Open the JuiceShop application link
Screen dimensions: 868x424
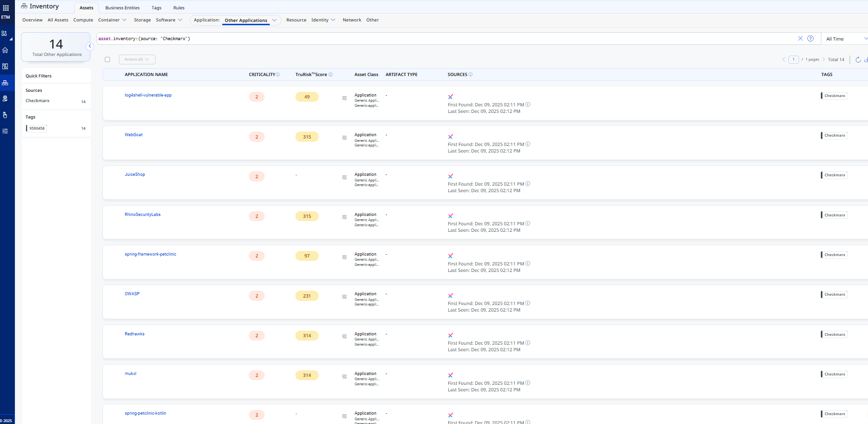pos(135,174)
